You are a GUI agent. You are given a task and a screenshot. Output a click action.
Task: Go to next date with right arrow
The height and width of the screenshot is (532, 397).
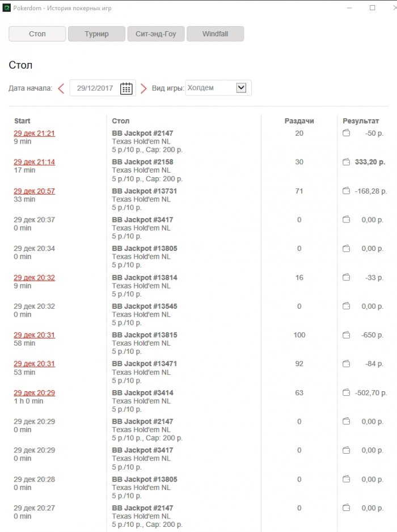coord(143,89)
